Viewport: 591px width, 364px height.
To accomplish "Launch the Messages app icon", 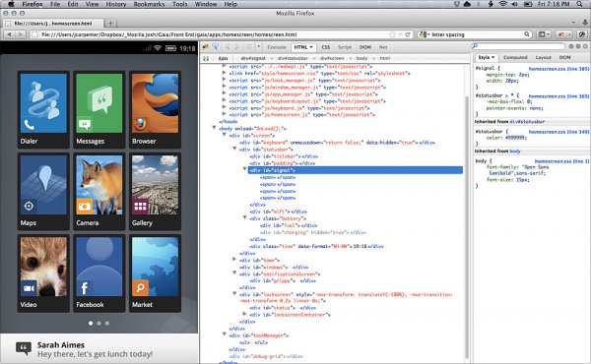I will coord(99,109).
